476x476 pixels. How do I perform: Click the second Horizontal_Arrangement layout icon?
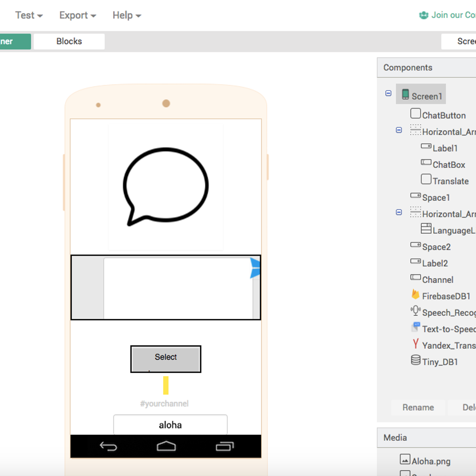click(x=416, y=212)
